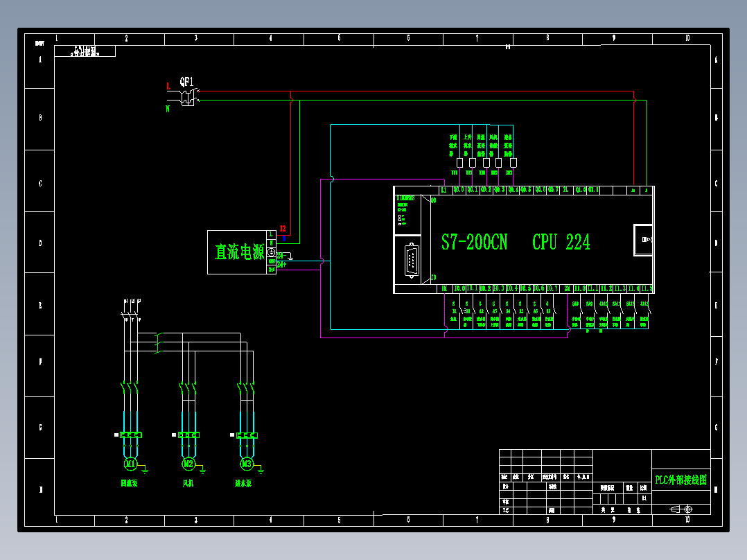747x560 pixels.
Task: Click the QF1 circuit breaker symbol
Action: [188, 97]
